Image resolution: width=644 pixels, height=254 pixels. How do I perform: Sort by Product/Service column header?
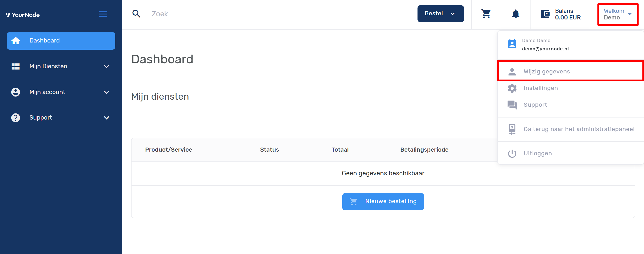point(168,150)
